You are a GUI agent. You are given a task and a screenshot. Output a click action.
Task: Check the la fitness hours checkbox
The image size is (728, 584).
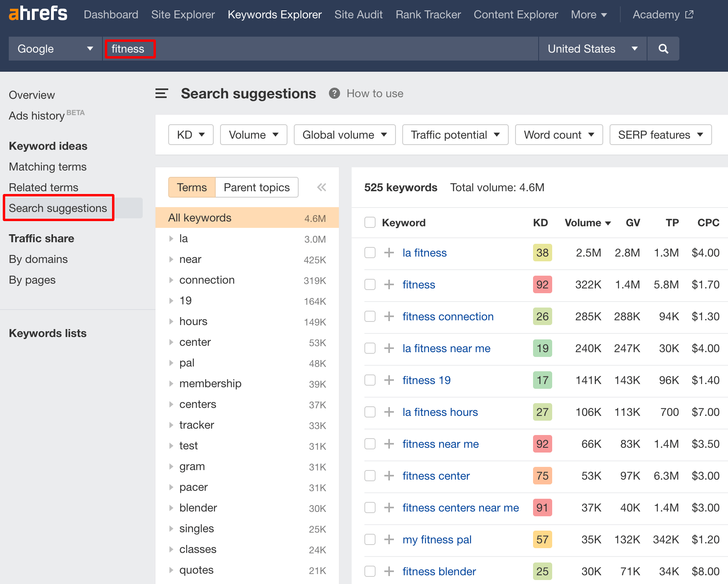coord(370,412)
